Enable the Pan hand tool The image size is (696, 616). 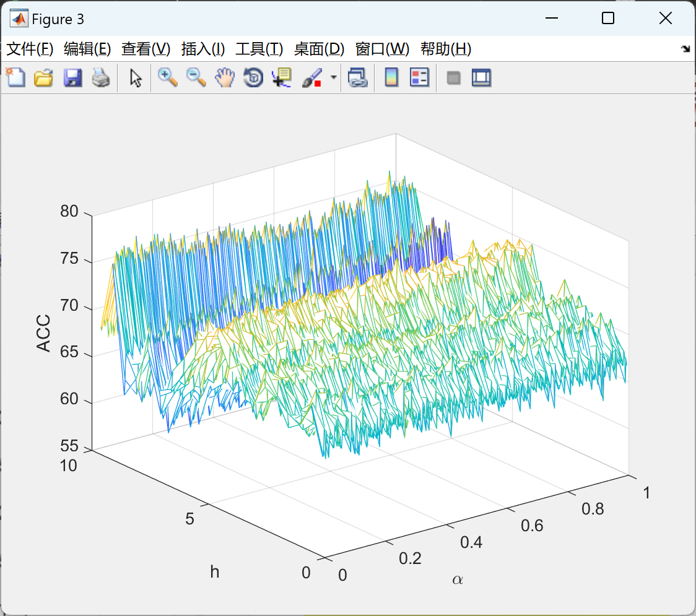pos(225,77)
